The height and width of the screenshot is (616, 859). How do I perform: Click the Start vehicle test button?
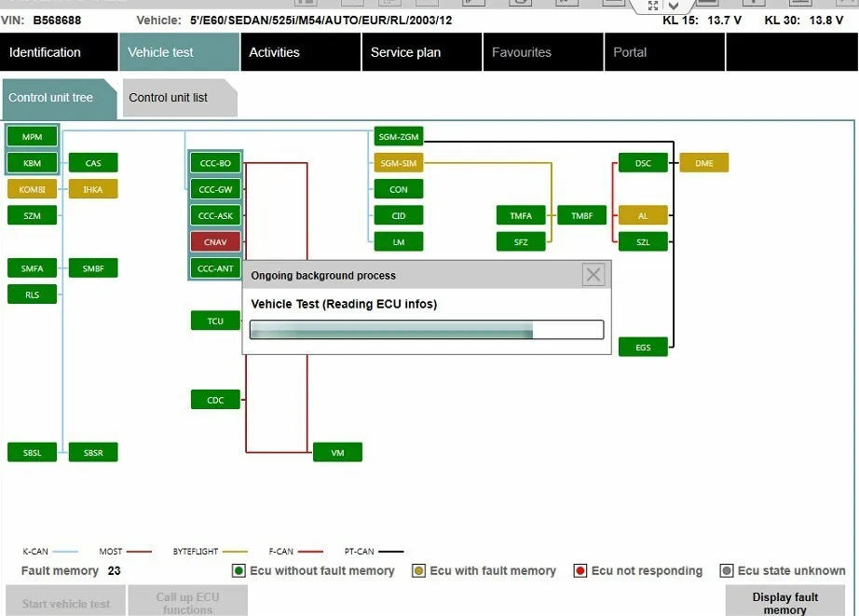click(x=66, y=601)
